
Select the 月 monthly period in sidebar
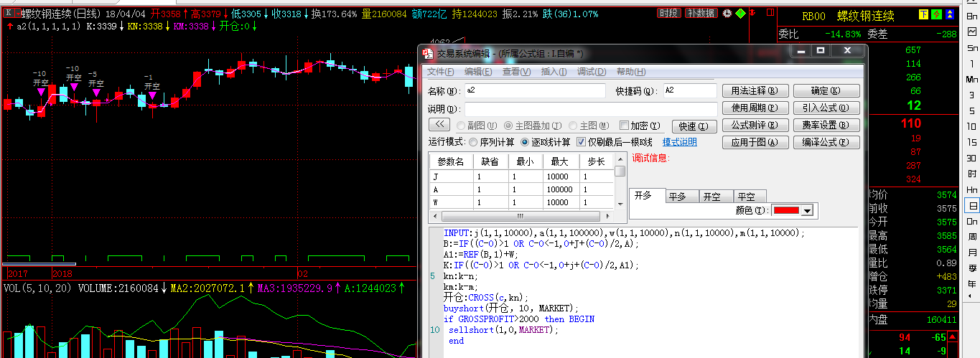coord(972,253)
